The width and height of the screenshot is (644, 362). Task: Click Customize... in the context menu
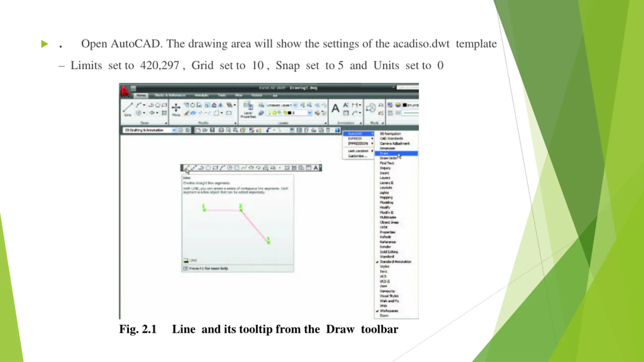358,156
